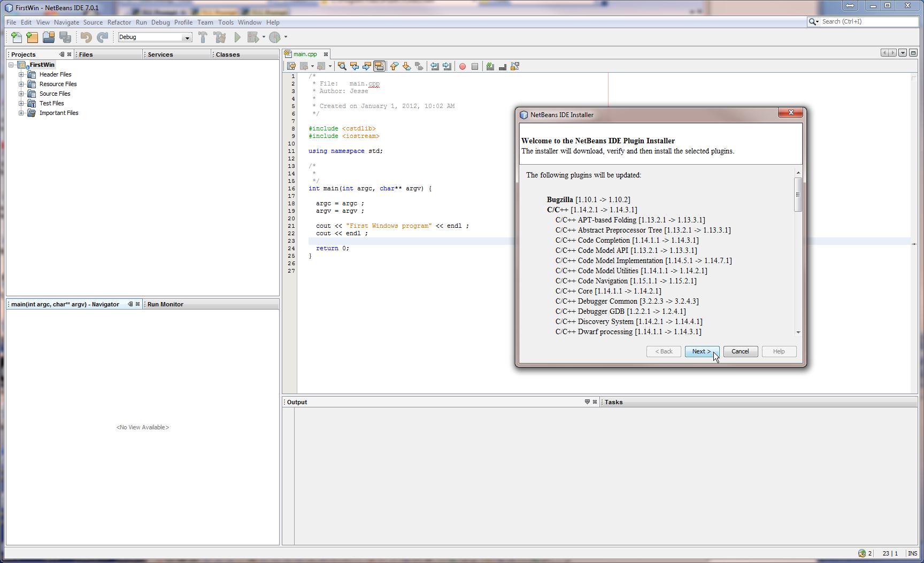Click the Go to Header/Source icon

(515, 66)
